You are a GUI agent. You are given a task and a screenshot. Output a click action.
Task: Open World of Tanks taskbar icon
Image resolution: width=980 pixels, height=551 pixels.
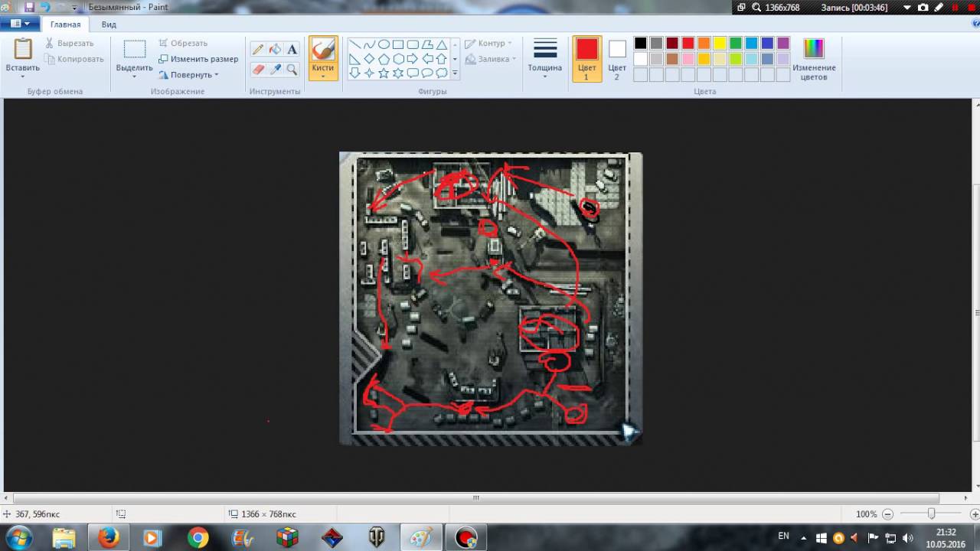coord(377,538)
